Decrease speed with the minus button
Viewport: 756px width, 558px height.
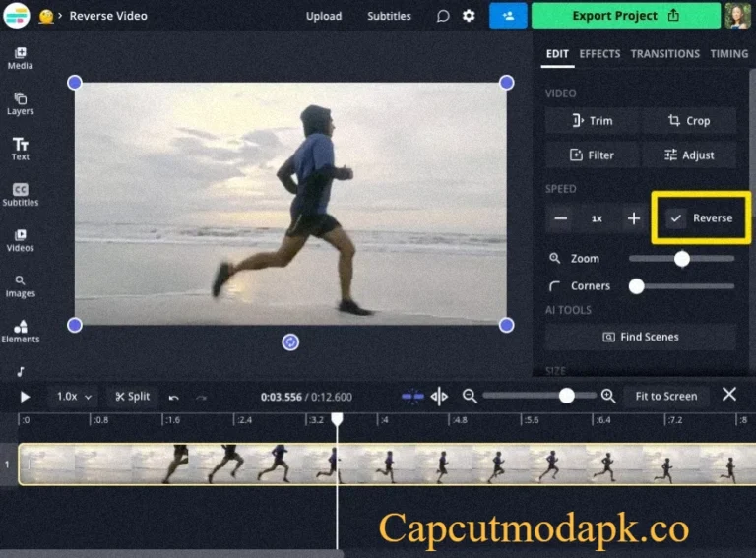pos(560,218)
